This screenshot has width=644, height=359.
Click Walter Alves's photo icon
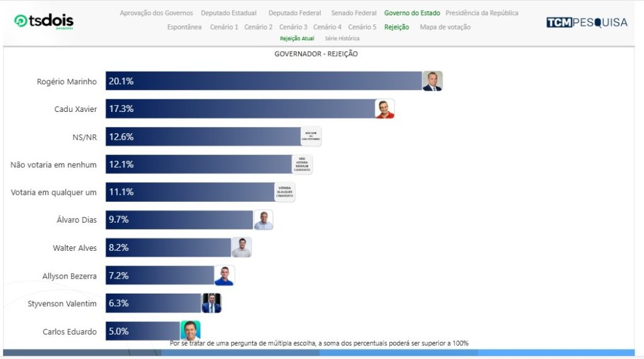coord(241,248)
